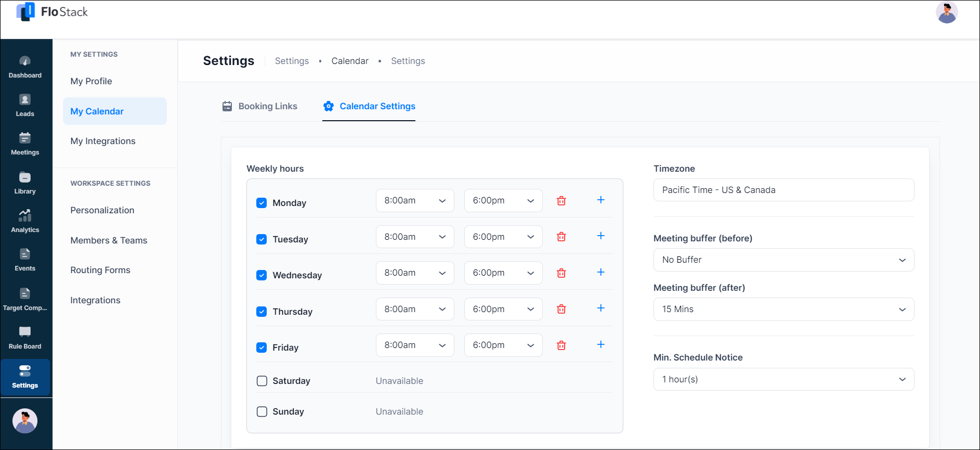
Task: Open workspace Integrations settings
Action: (x=95, y=300)
